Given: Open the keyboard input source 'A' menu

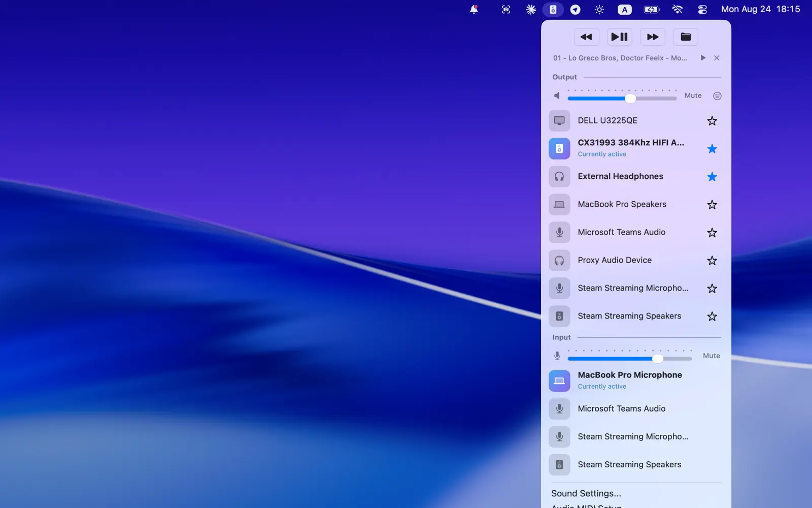Looking at the screenshot, I should pyautogui.click(x=625, y=9).
